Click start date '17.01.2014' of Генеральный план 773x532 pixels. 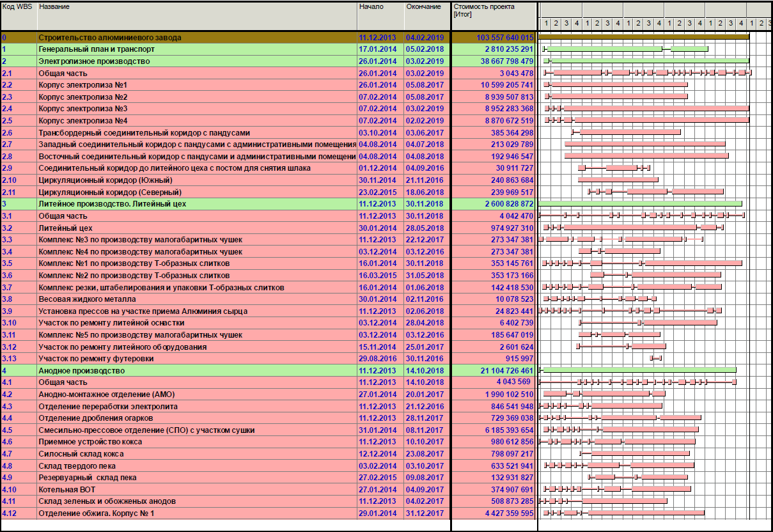click(380, 49)
